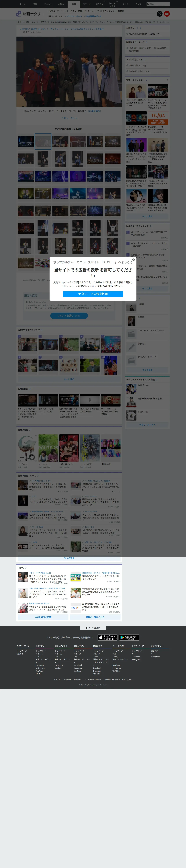186x868 pixels.
Task: Click コメントを読む button
Action: click(69, 316)
